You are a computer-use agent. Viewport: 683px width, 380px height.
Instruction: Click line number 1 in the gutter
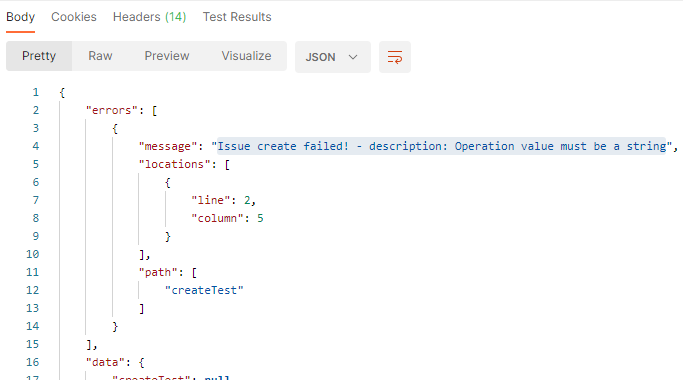(x=35, y=92)
